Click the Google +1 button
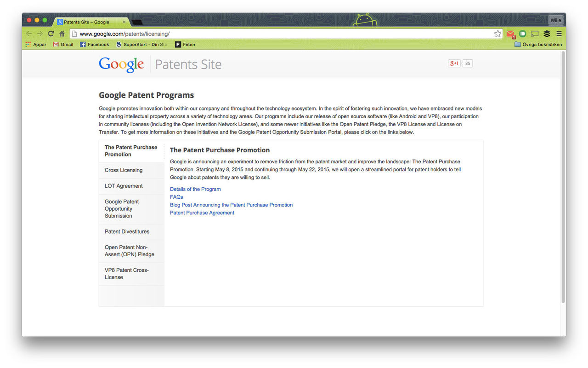588x368 pixels. point(454,63)
